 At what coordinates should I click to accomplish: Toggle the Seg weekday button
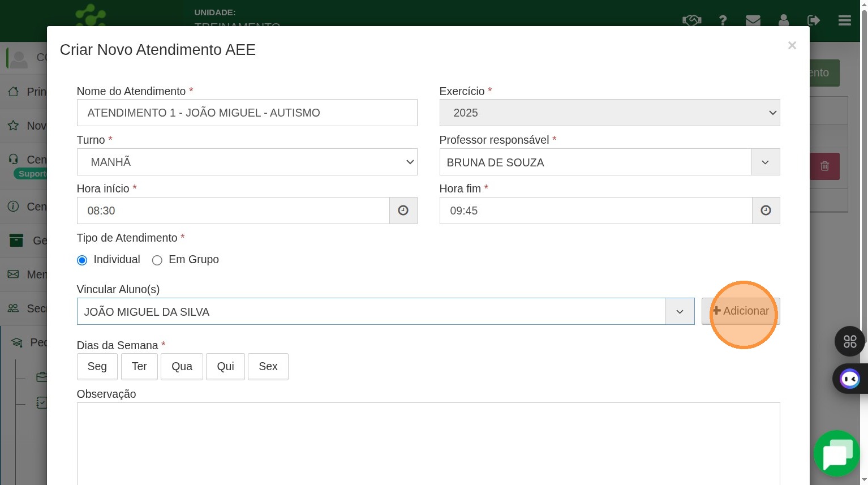97,367
